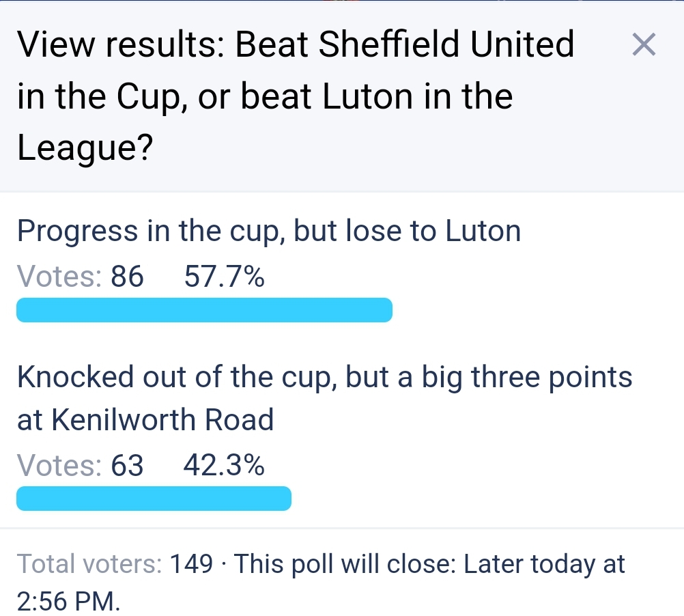Click the 'Total voters: 149' label
The image size is (684, 616).
click(x=115, y=563)
